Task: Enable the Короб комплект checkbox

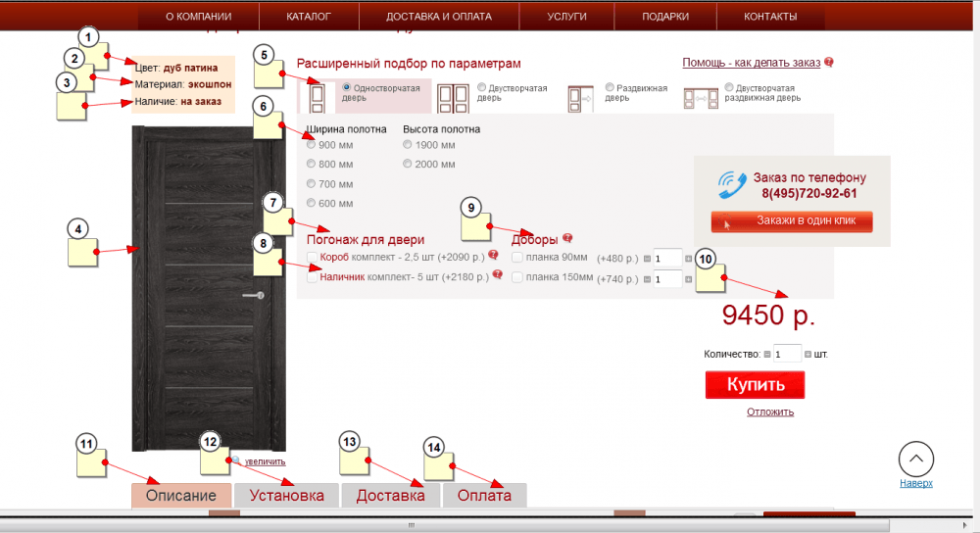Action: [313, 257]
